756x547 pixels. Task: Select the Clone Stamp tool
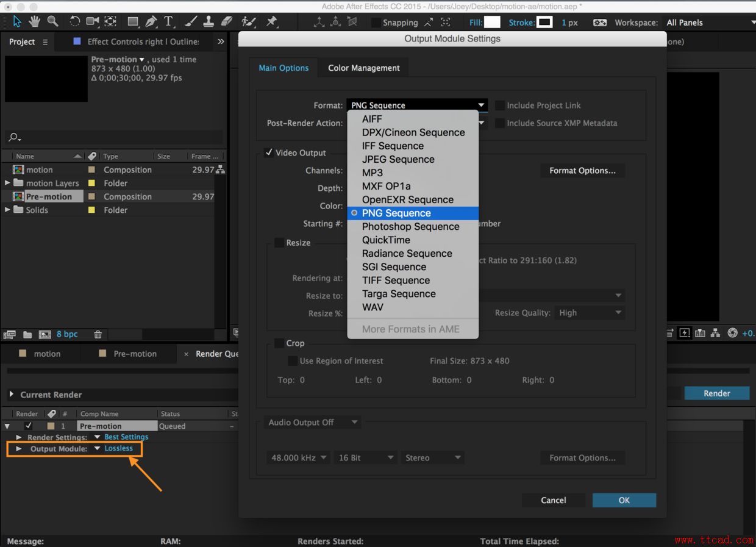pyautogui.click(x=208, y=21)
